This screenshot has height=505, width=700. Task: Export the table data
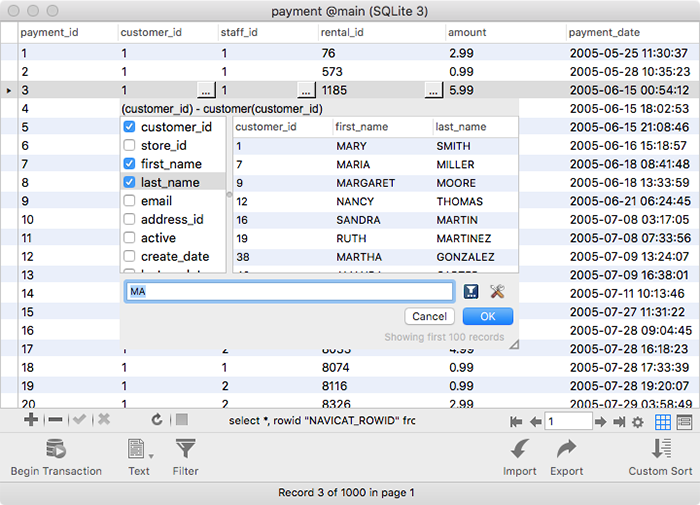[567, 457]
